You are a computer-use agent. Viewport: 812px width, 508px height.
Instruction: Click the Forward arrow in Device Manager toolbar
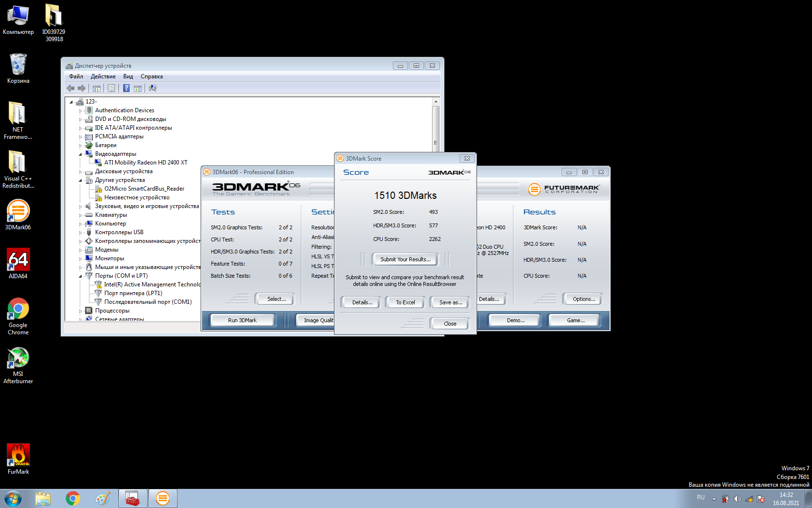pyautogui.click(x=82, y=88)
